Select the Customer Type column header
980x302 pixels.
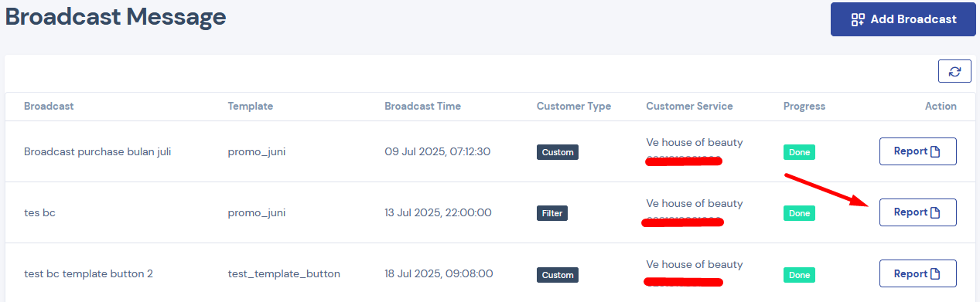[x=574, y=106]
